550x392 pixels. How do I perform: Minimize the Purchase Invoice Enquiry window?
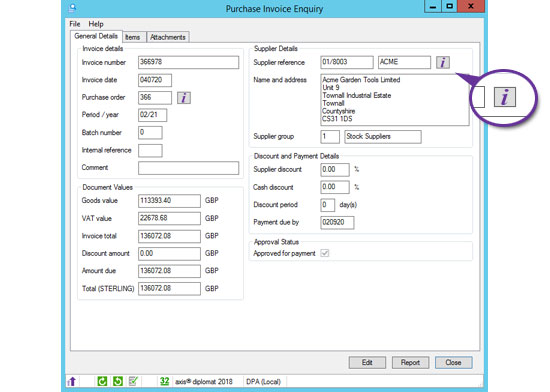point(433,6)
